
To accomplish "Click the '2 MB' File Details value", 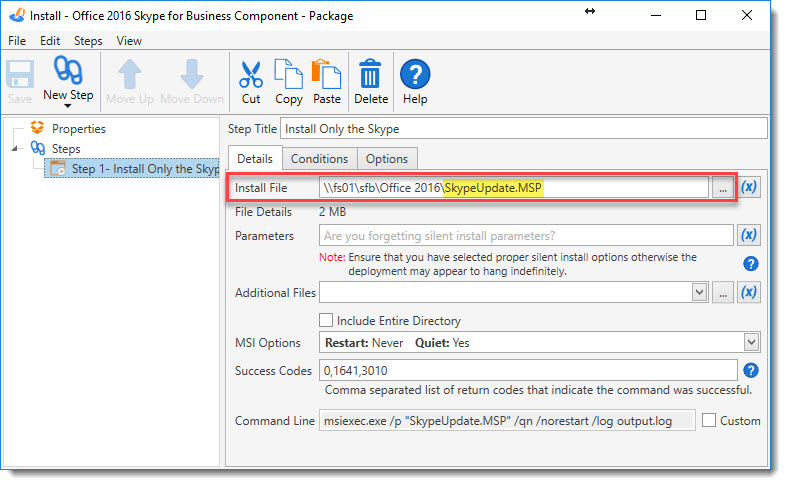I will point(332,211).
